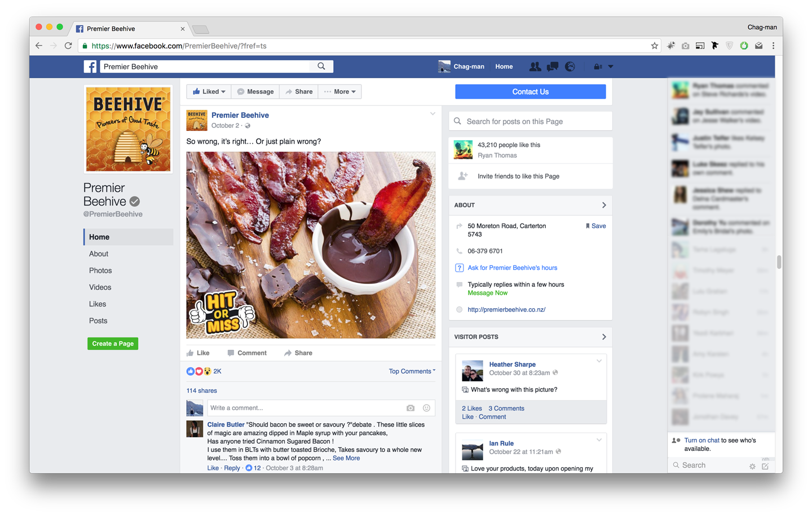Click new message compose icon in chat sidebar
The height and width of the screenshot is (515, 812).
pos(765,466)
